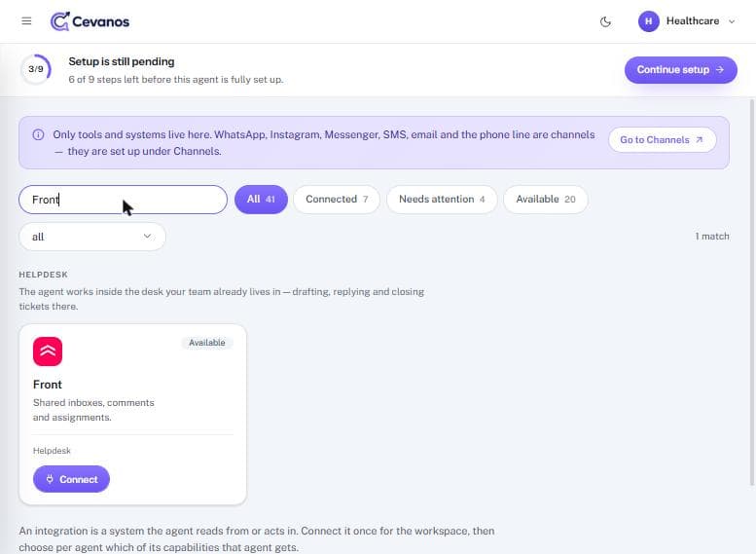Open the hamburger navigation menu
The height and width of the screenshot is (554, 756).
[x=26, y=21]
